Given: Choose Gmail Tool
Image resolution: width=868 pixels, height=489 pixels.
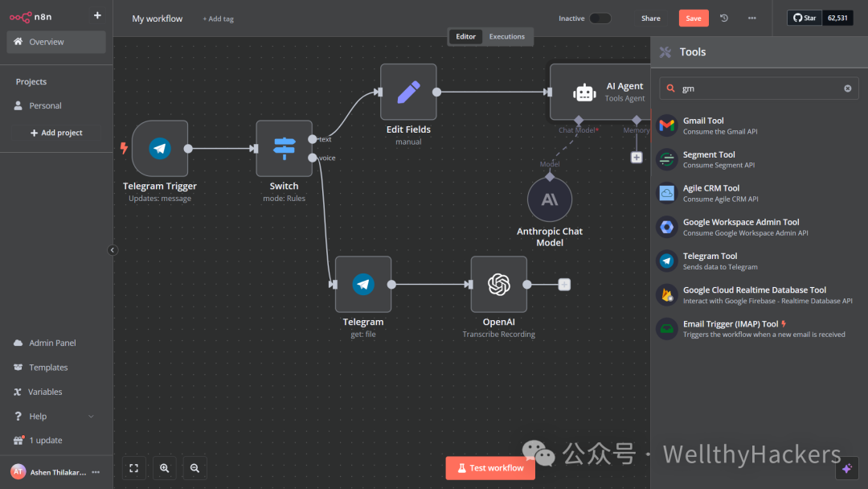Looking at the screenshot, I should coord(759,125).
